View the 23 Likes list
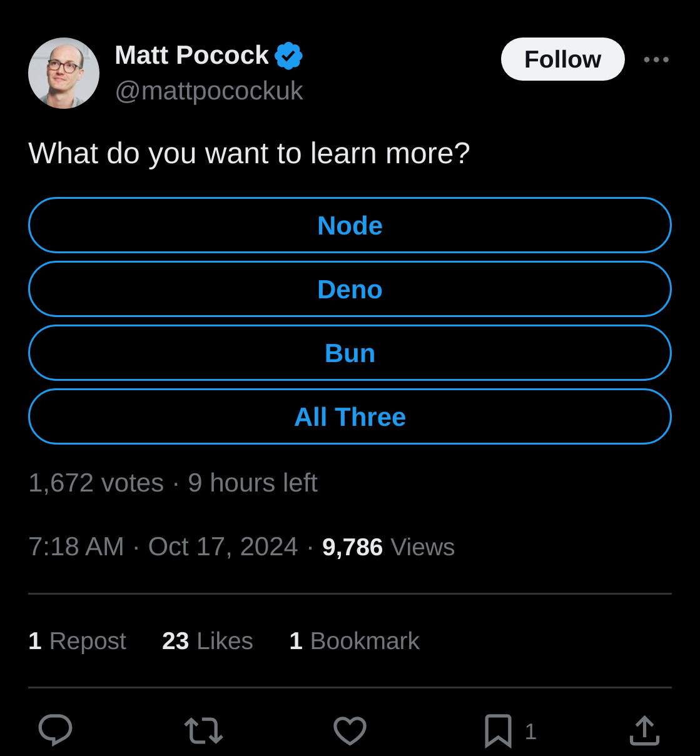The image size is (700, 756). coord(207,641)
